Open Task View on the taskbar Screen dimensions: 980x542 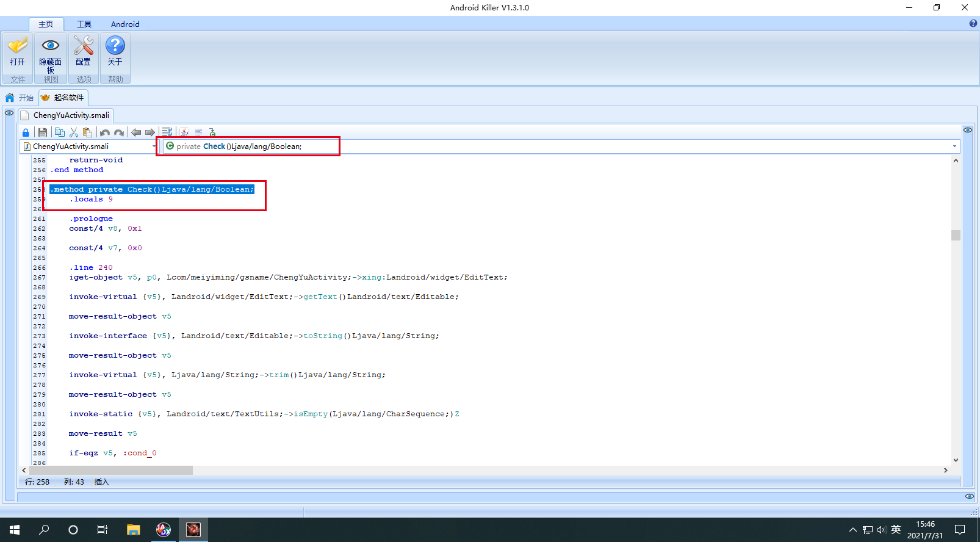[x=103, y=530]
